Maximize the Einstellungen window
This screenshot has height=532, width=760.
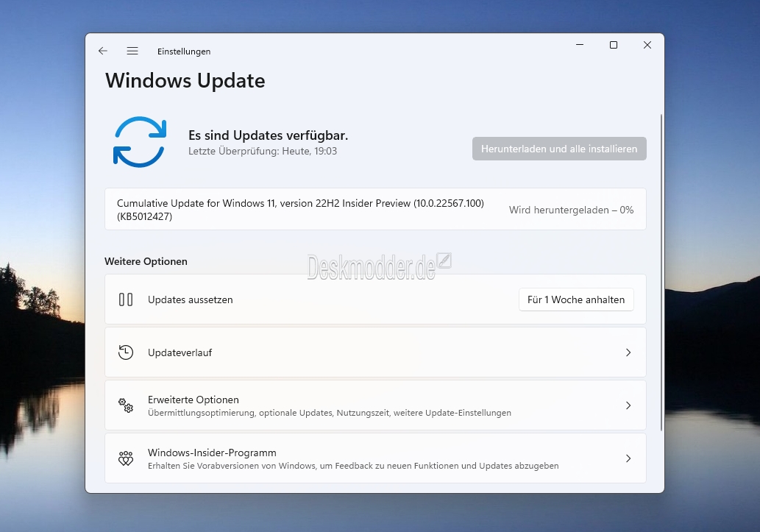point(614,45)
